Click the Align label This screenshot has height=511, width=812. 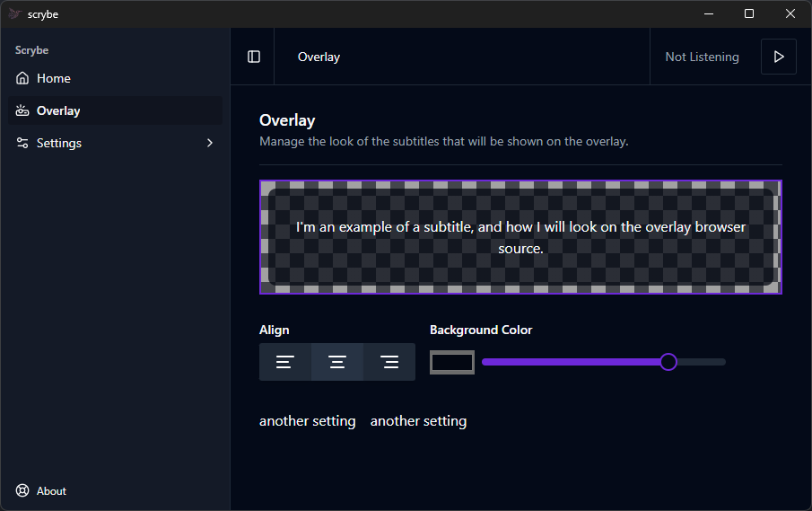(x=274, y=330)
